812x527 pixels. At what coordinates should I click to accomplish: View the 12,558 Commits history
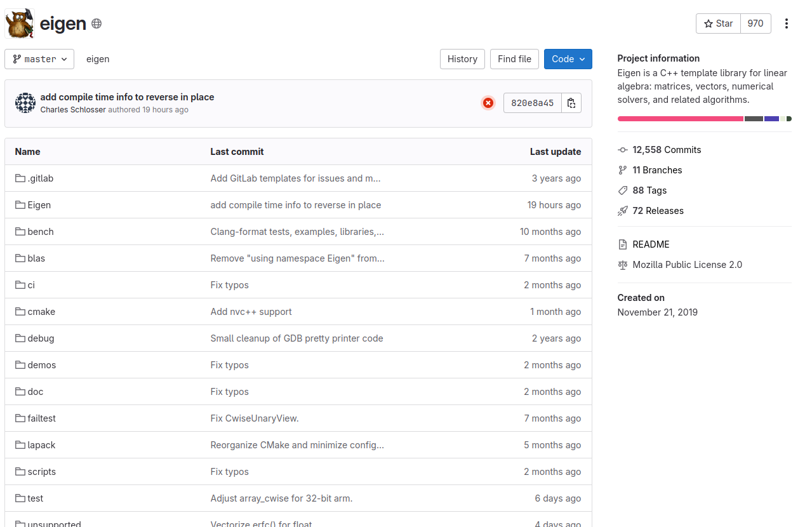(x=667, y=150)
